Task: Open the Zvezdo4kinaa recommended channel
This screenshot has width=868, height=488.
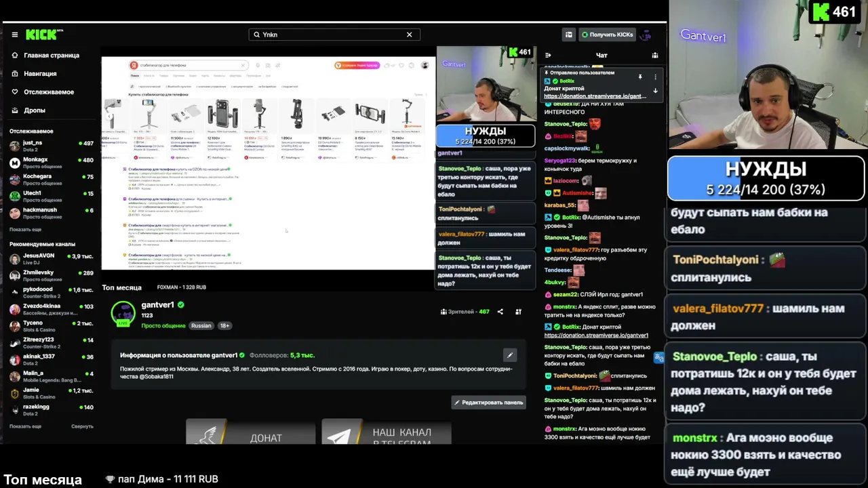Action: point(52,309)
